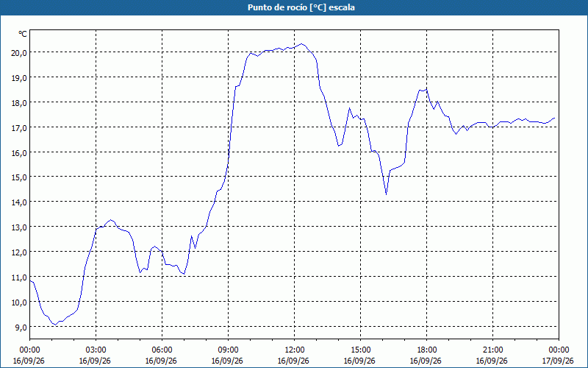Viewport: 588px width, 368px height.
Task: Click the 03:00 time axis label
Action: click(96, 350)
